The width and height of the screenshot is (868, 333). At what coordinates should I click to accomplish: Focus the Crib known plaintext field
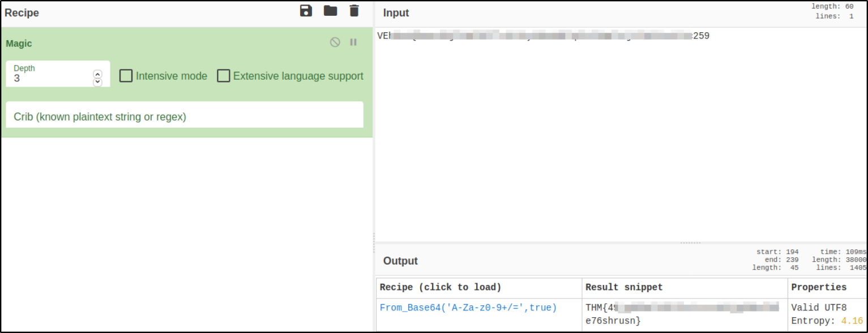(185, 115)
